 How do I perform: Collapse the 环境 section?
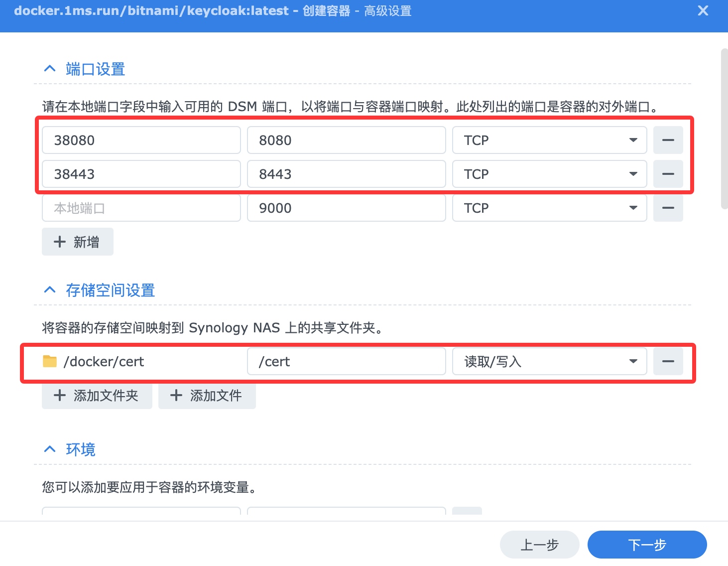tap(50, 449)
